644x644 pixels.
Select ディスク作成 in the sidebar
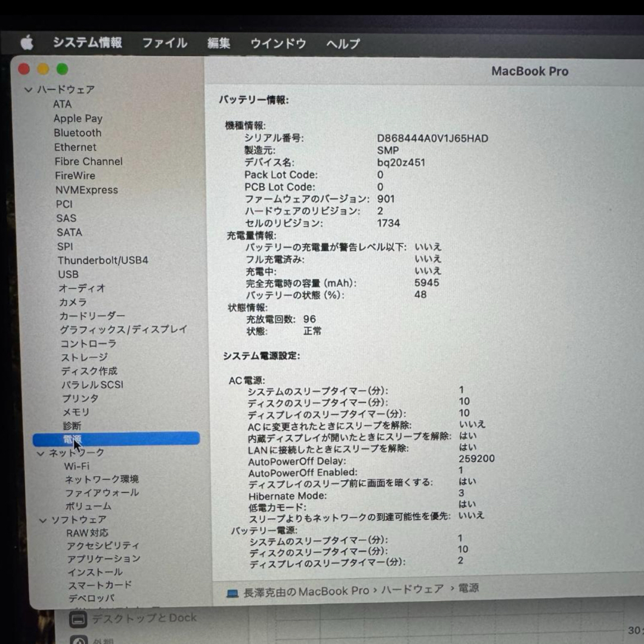click(x=89, y=371)
